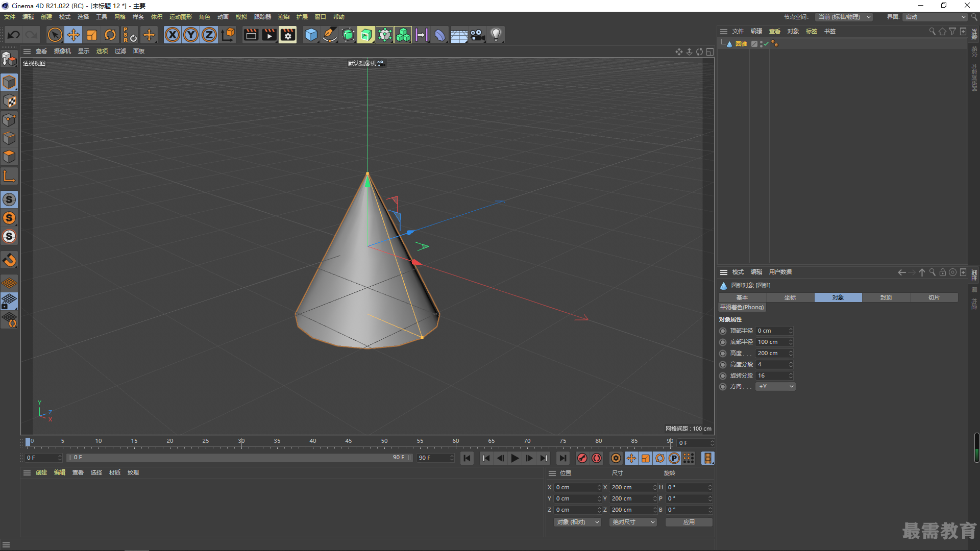Toggle Enable Snap magnet icon

tap(9, 260)
